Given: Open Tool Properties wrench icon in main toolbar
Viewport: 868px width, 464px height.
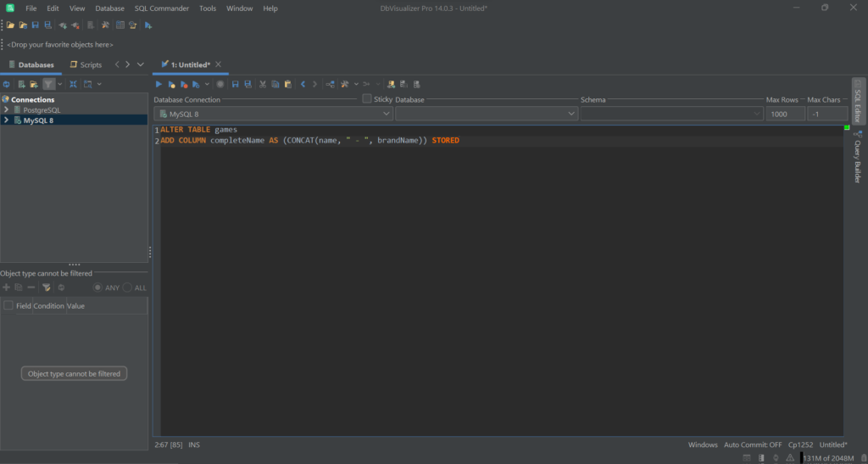Looking at the screenshot, I should (x=105, y=25).
